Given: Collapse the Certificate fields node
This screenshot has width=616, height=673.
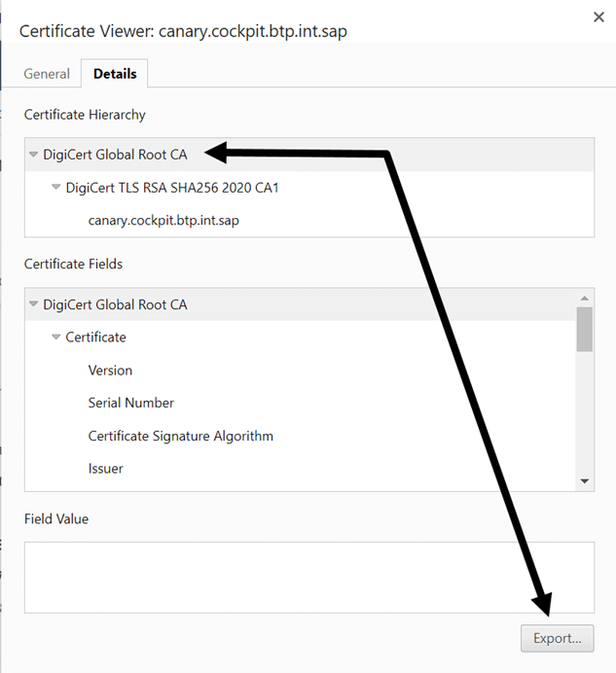Looking at the screenshot, I should (55, 336).
